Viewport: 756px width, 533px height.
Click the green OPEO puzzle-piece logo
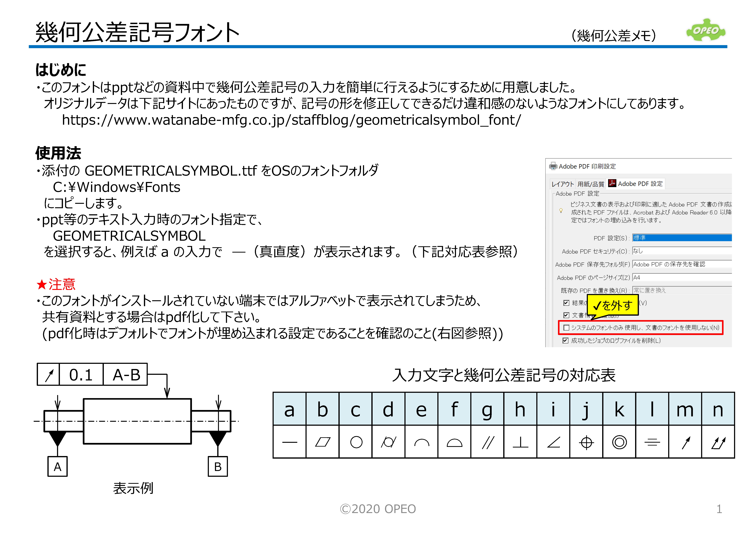click(x=706, y=30)
